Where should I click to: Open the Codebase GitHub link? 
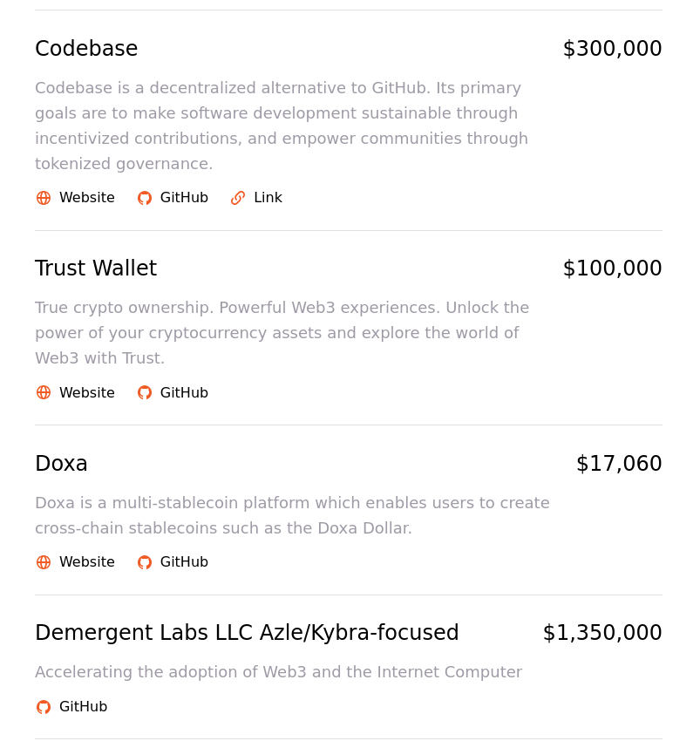coord(184,198)
